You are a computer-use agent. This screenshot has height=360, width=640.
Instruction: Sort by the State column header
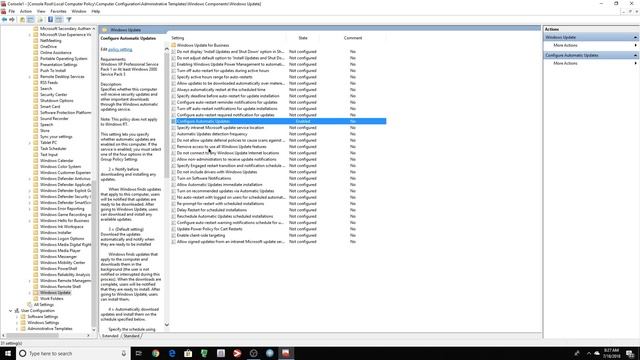pyautogui.click(x=303, y=38)
